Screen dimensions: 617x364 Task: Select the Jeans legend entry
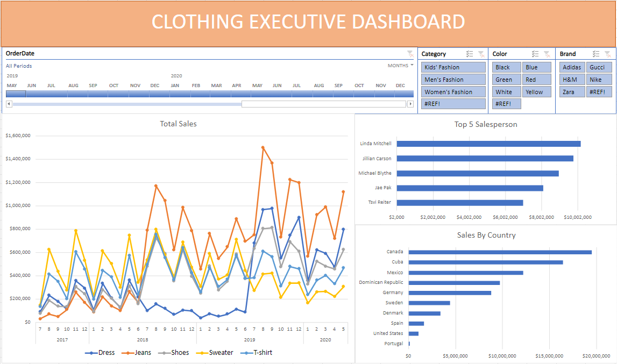(x=137, y=353)
